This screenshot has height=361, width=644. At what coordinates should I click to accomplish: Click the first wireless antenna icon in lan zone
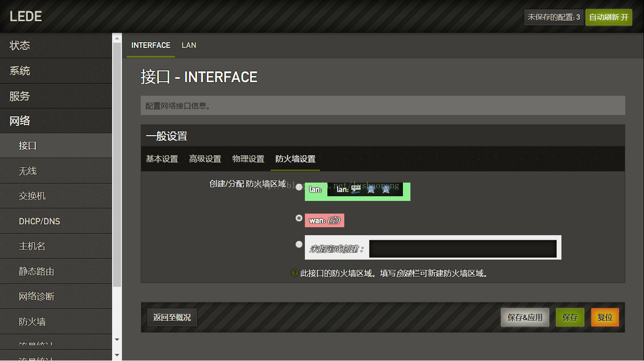371,189
